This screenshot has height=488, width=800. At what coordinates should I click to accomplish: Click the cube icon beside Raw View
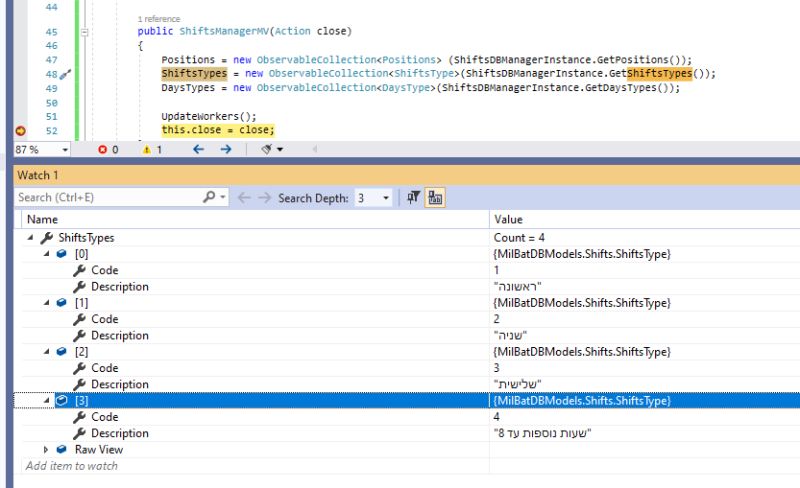coord(62,450)
